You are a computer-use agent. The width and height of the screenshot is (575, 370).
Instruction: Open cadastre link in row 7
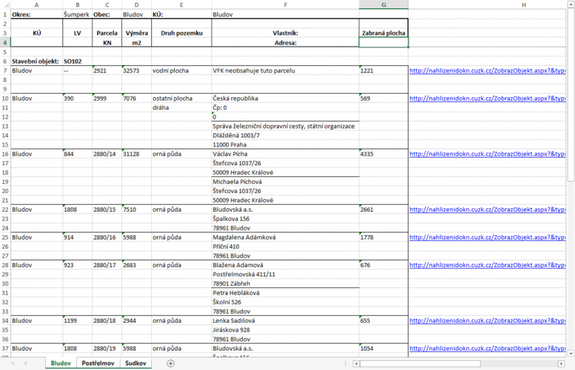(x=487, y=71)
